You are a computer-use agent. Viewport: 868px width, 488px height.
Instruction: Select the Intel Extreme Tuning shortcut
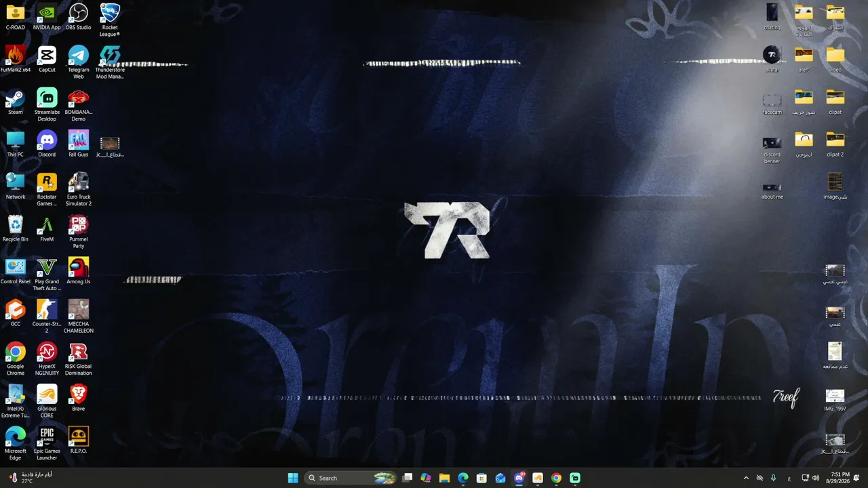(16, 401)
